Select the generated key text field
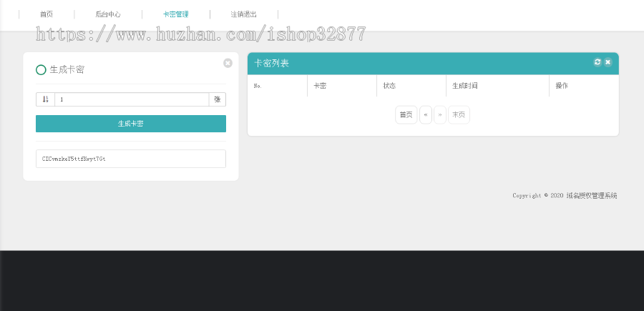 click(131, 159)
